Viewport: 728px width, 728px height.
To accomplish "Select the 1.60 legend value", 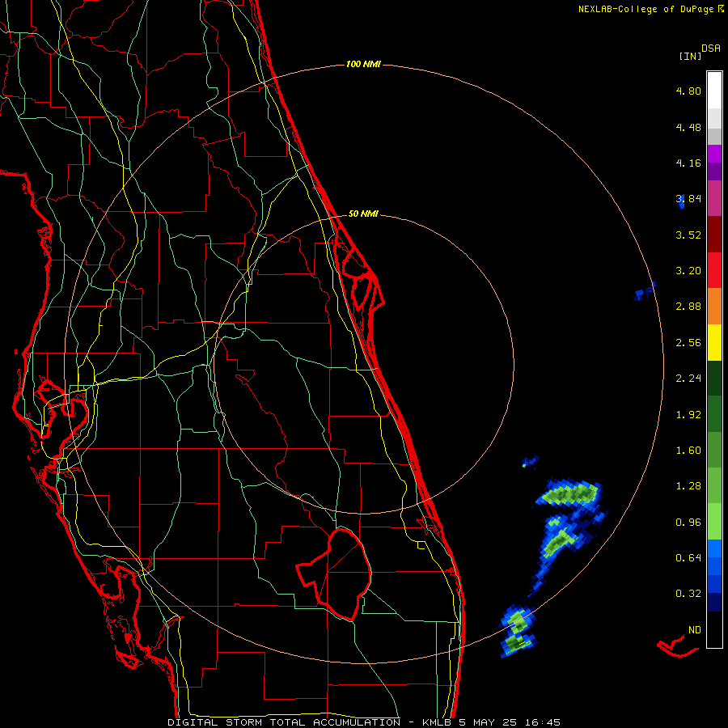I will (688, 451).
